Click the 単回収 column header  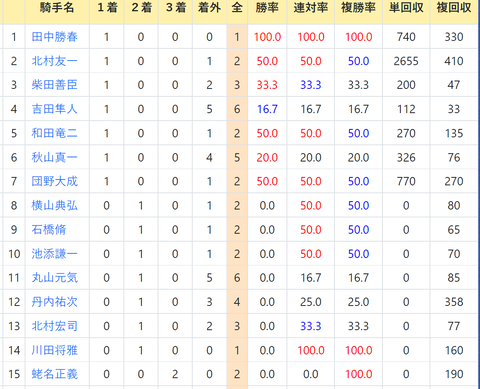pyautogui.click(x=406, y=7)
